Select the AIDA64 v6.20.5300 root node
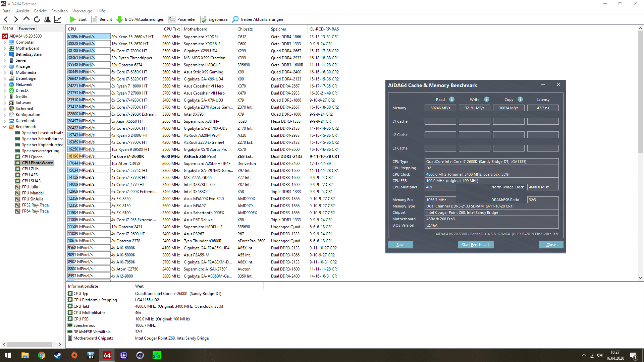Screen dimensions: 644x362 pos(25,36)
